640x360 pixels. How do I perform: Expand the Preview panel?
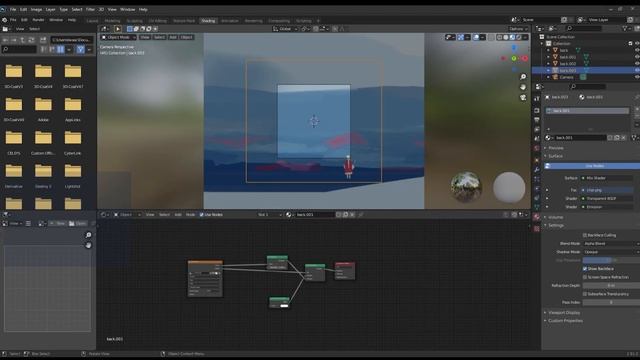(x=556, y=148)
